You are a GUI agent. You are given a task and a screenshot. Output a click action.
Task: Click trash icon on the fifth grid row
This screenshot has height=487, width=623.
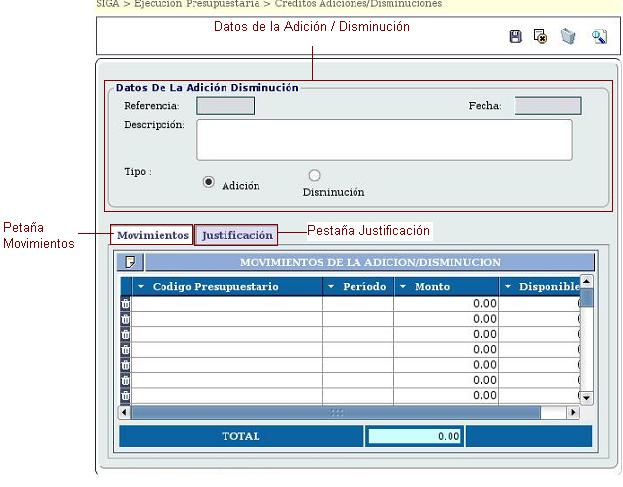click(126, 365)
